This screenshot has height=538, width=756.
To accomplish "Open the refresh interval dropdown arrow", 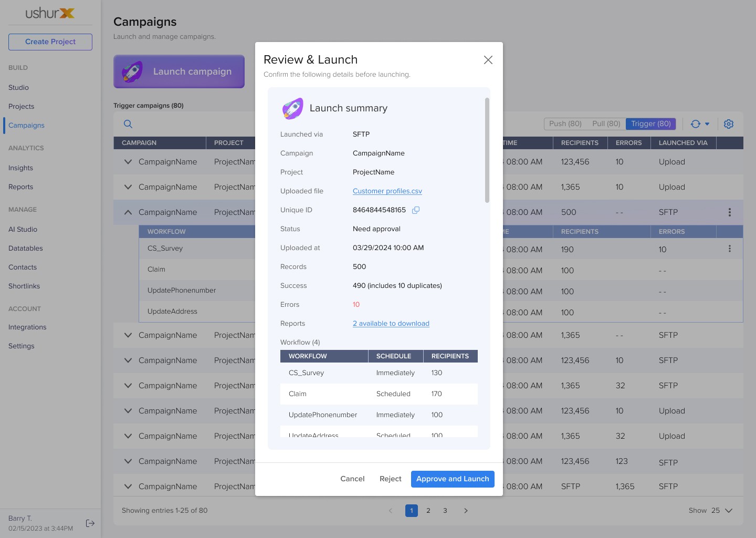I will (707, 124).
